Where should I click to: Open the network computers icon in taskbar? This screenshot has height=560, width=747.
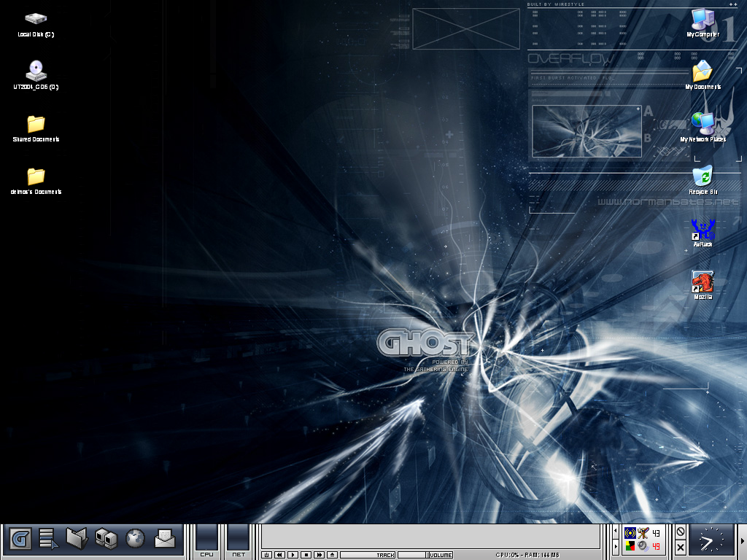coord(107,540)
